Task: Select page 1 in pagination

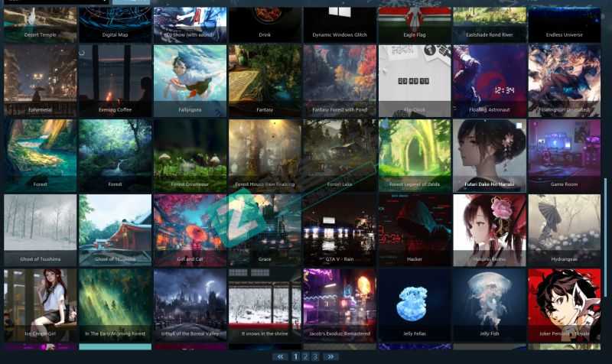Action: click(x=296, y=356)
